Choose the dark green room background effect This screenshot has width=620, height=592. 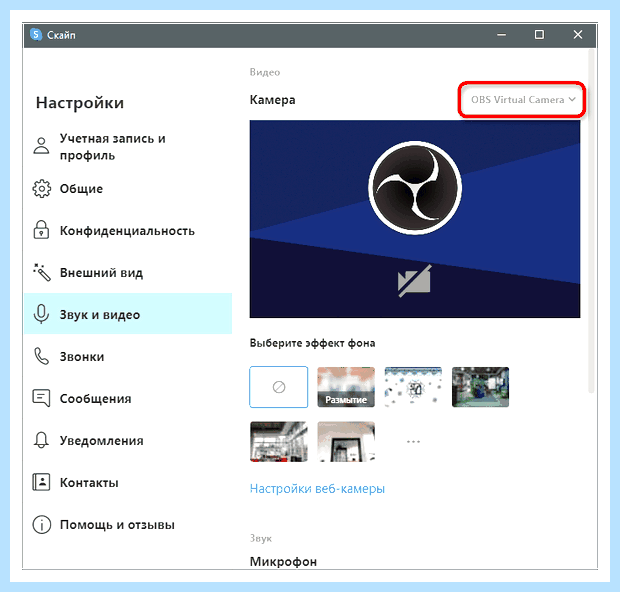pos(480,387)
